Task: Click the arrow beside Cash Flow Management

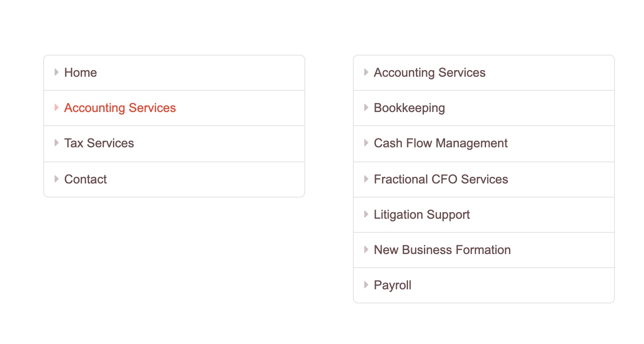Action: [366, 143]
